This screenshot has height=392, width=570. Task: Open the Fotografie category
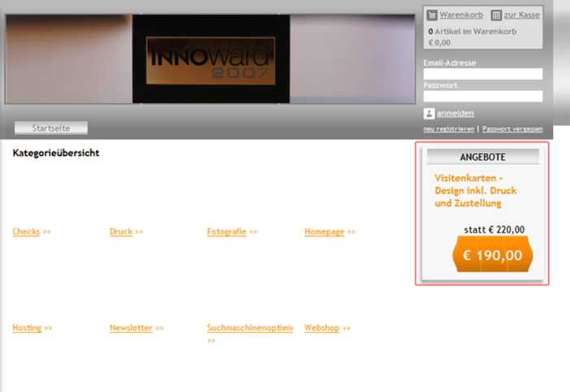tap(227, 232)
